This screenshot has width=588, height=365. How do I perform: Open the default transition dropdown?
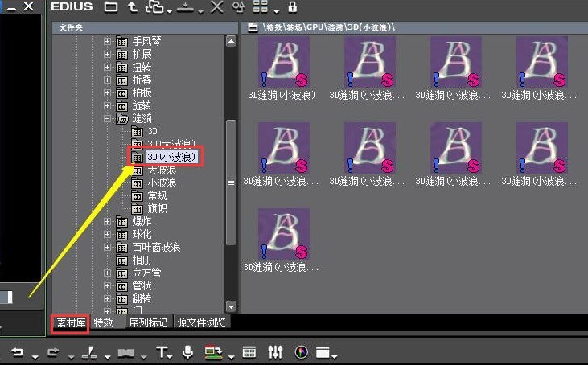[144, 357]
